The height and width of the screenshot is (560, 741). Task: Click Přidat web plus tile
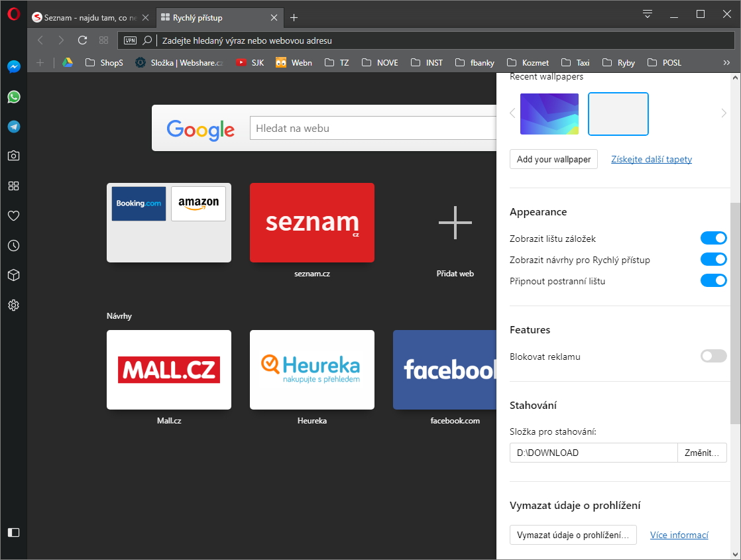pyautogui.click(x=455, y=223)
